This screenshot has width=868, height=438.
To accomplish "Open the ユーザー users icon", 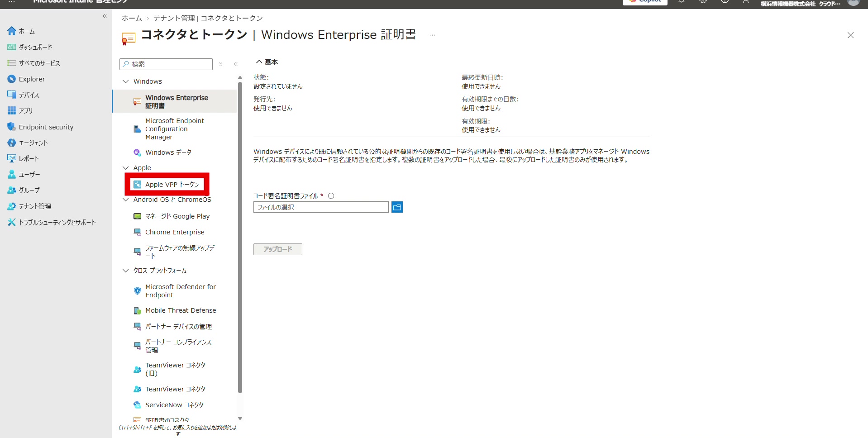I will [x=12, y=174].
